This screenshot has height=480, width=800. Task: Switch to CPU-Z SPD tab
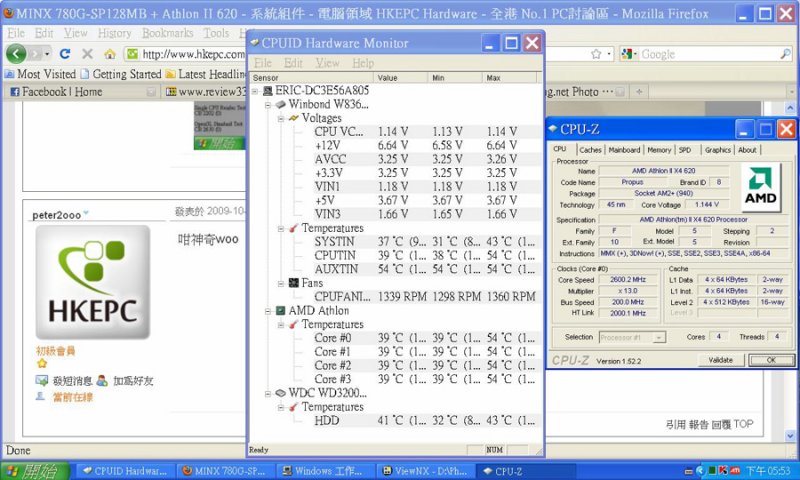coord(685,150)
